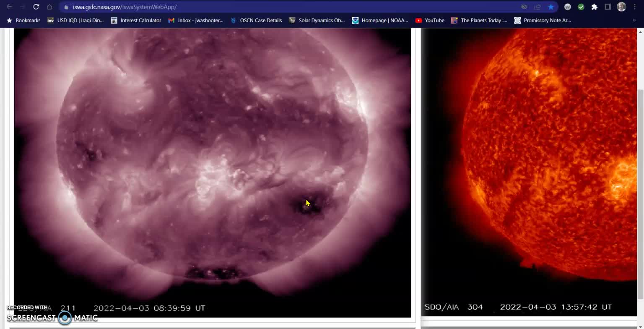Open the Chrome profile avatar

[x=621, y=7]
